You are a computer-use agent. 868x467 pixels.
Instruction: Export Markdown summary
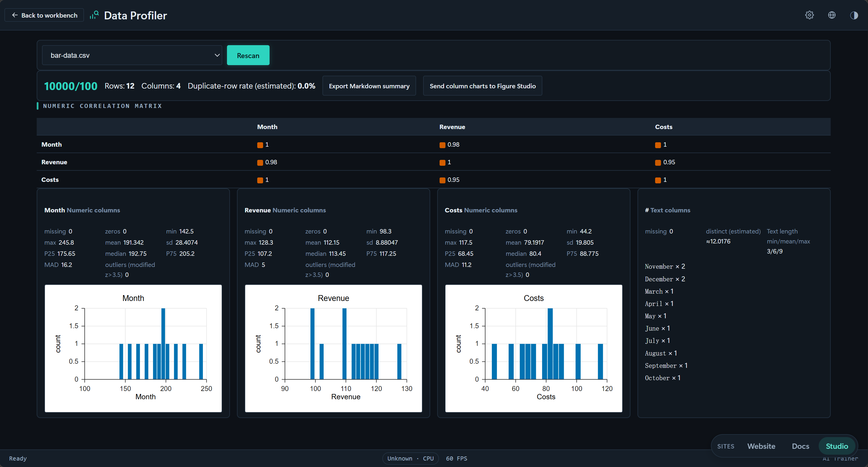tap(369, 86)
